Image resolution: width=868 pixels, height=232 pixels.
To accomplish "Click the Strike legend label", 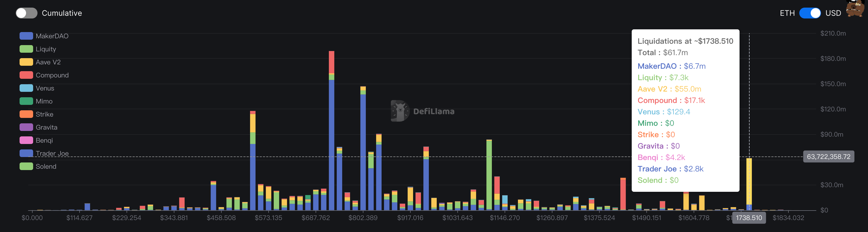I will coord(45,114).
